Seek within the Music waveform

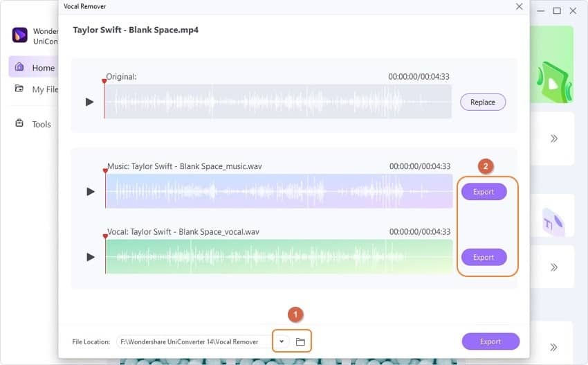[279, 191]
